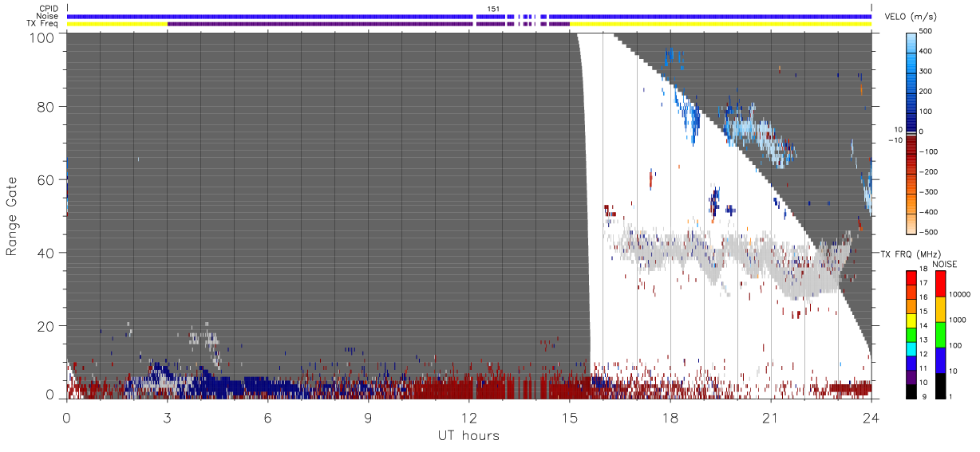Click the 80 tick on Range Gate axis
This screenshot has width=980, height=452.
(46, 106)
